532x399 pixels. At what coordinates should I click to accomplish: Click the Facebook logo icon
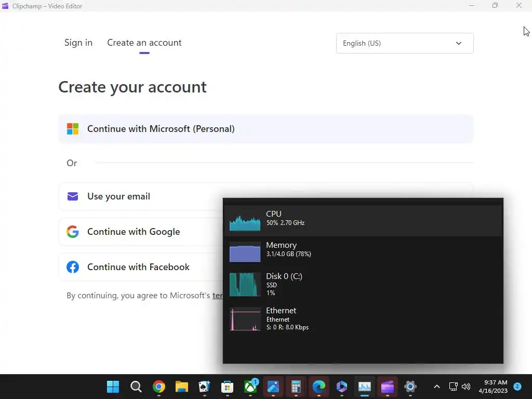73,267
